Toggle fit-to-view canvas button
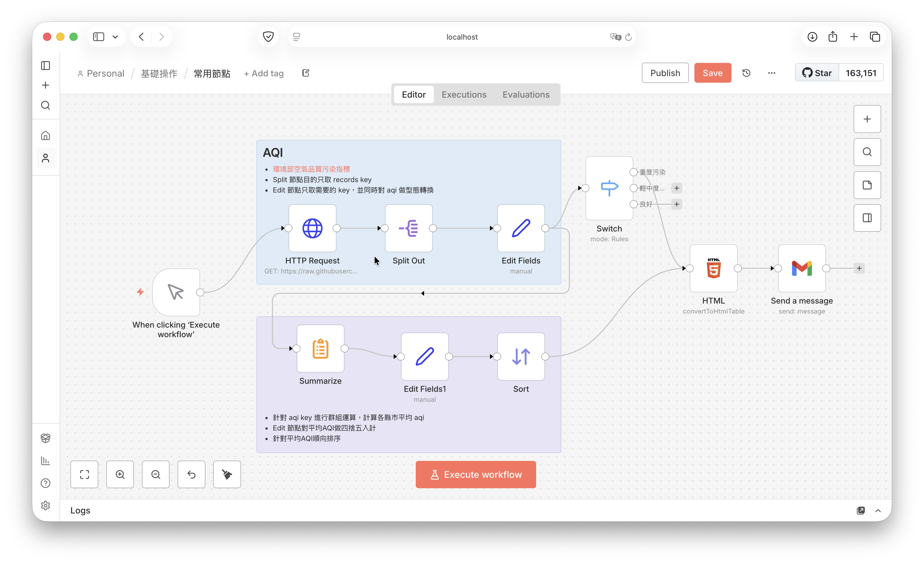 coord(84,474)
